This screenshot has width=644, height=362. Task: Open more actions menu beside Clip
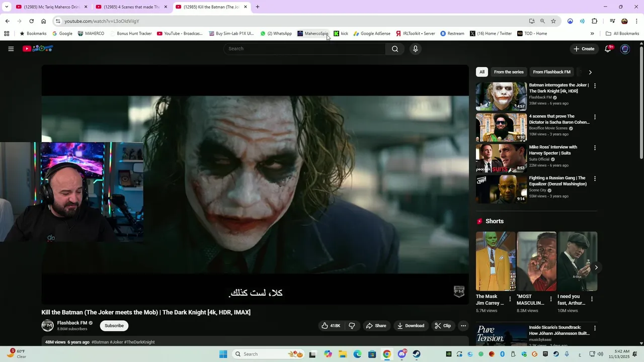point(463,326)
